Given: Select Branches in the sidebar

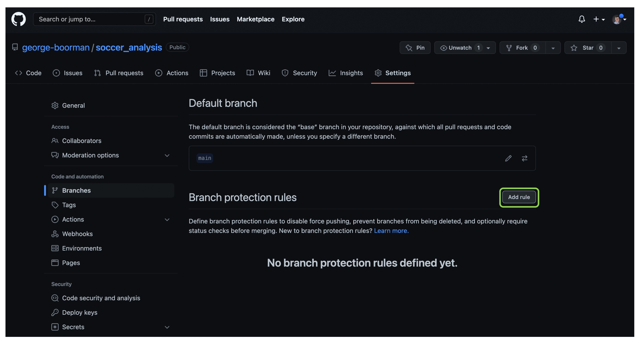Looking at the screenshot, I should coord(111,190).
